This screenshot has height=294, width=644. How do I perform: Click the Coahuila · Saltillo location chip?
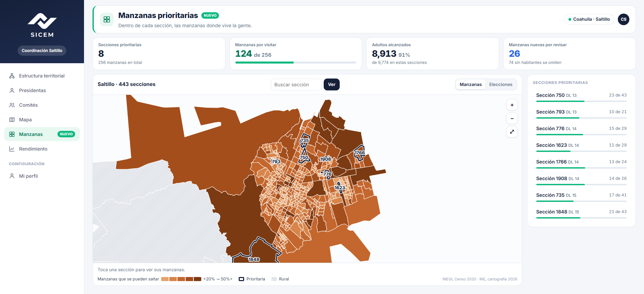pos(589,19)
